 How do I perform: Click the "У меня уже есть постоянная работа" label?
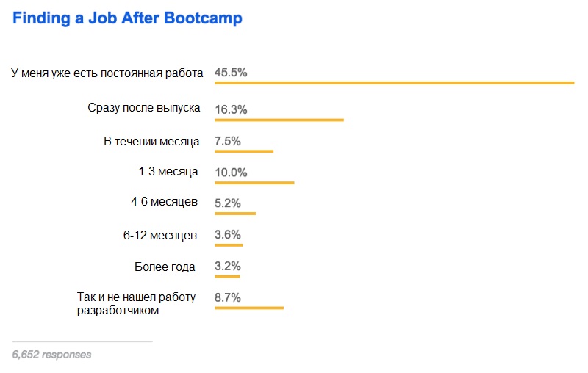107,73
